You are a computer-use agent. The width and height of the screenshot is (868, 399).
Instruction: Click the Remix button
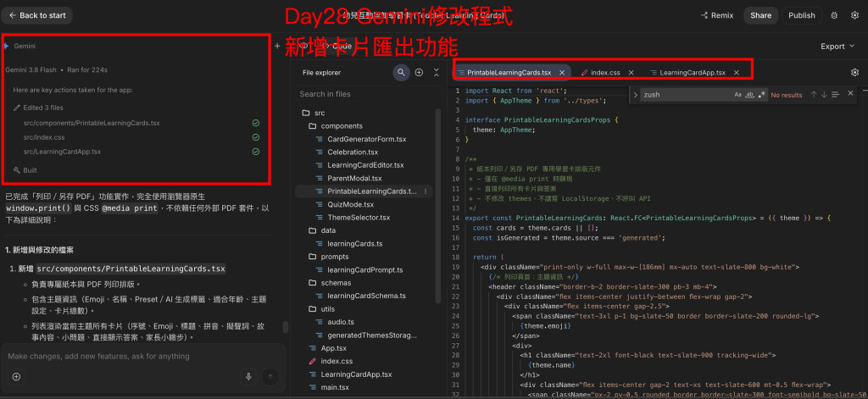tap(717, 15)
